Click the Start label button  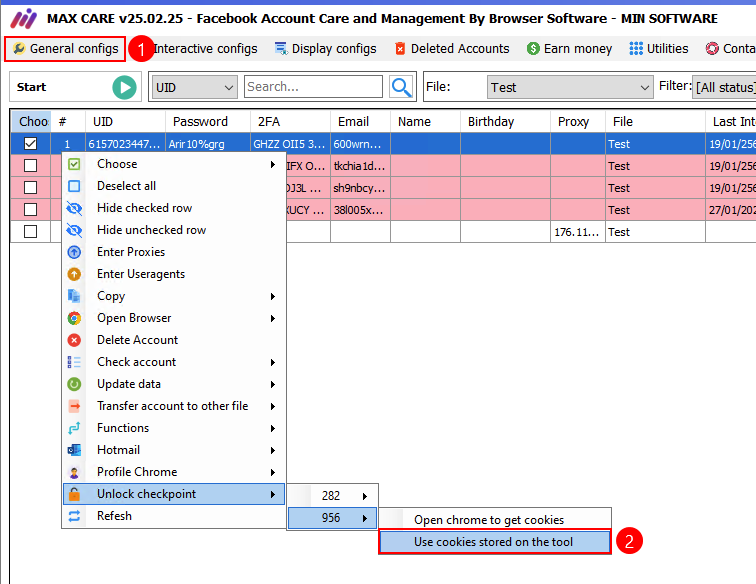31,87
